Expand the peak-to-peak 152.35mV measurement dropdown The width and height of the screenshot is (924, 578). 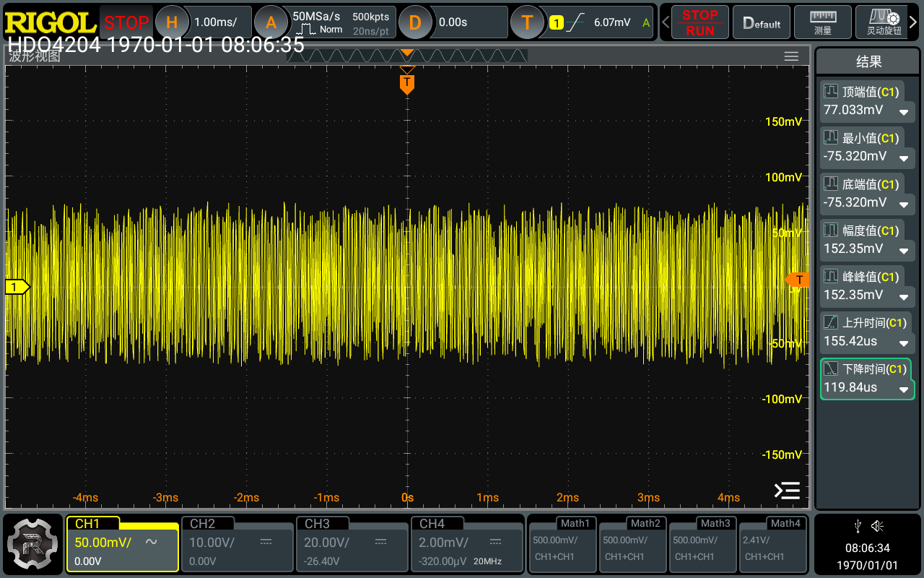pyautogui.click(x=903, y=296)
